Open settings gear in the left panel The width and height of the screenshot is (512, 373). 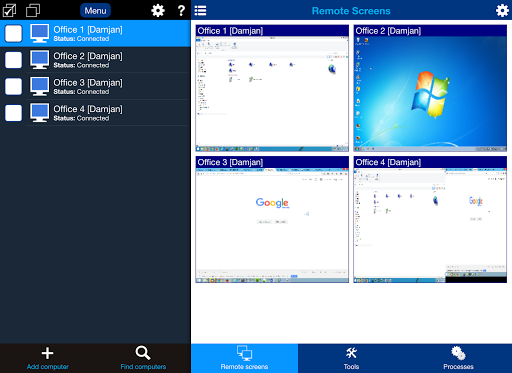coord(158,11)
